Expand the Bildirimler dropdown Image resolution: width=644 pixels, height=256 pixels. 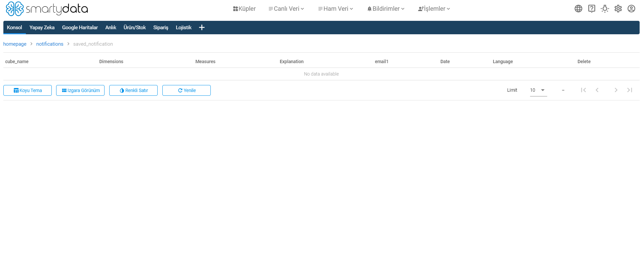[x=386, y=9]
